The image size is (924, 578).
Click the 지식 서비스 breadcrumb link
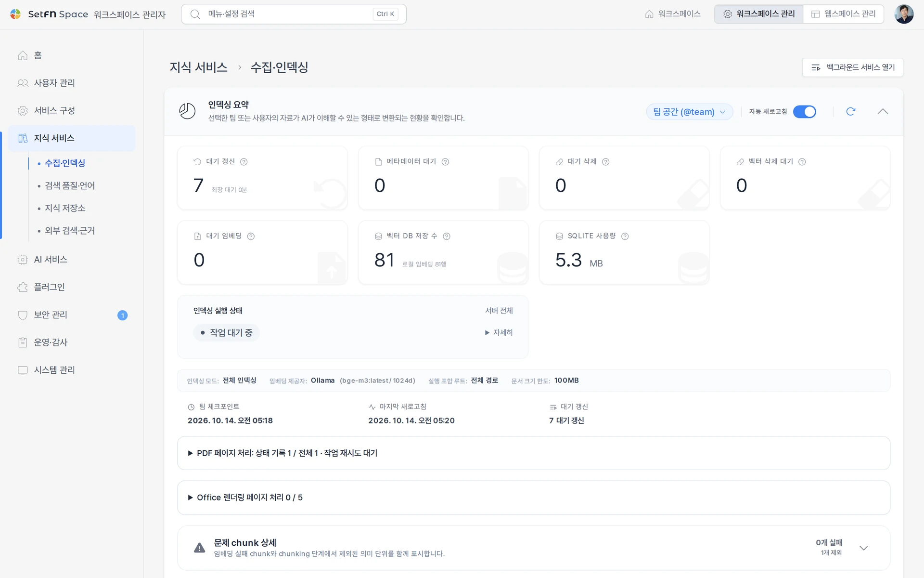pos(198,67)
